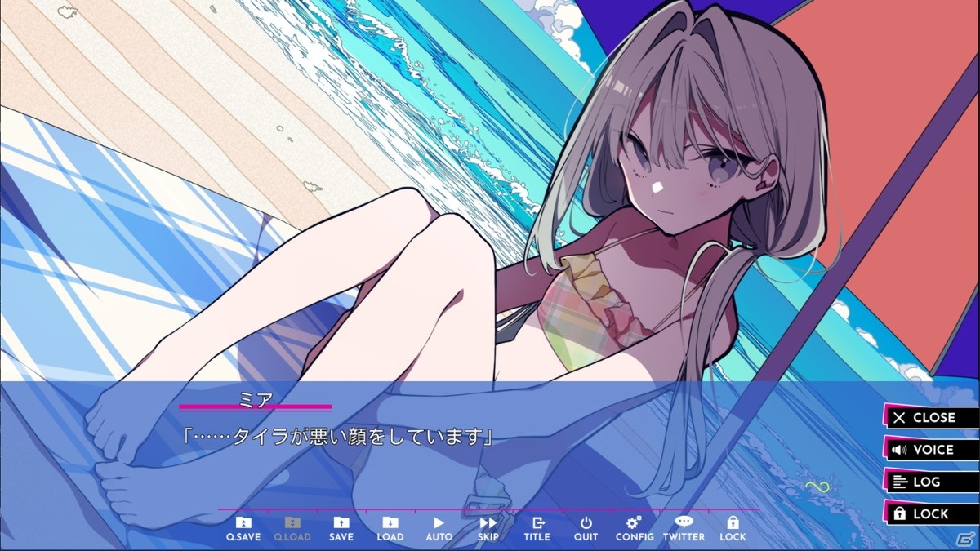Click the QUIT power icon

(x=586, y=529)
